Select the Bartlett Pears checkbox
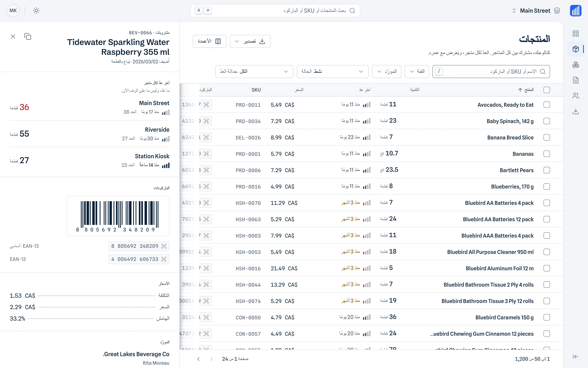The height and width of the screenshot is (368, 588). (547, 170)
